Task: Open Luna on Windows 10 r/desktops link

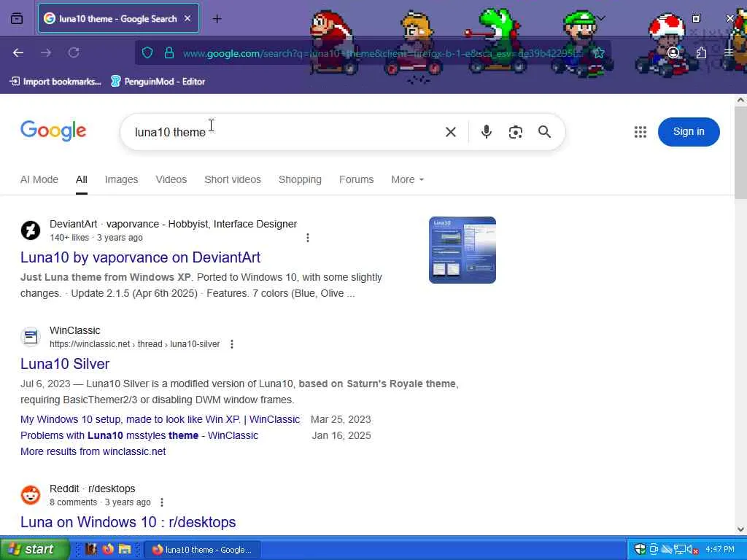Action: (128, 522)
